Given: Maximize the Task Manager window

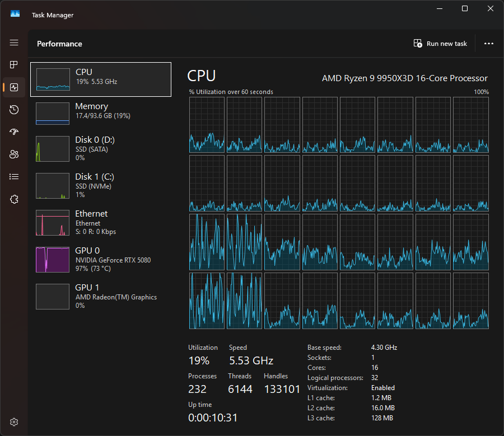Looking at the screenshot, I should 464,8.
